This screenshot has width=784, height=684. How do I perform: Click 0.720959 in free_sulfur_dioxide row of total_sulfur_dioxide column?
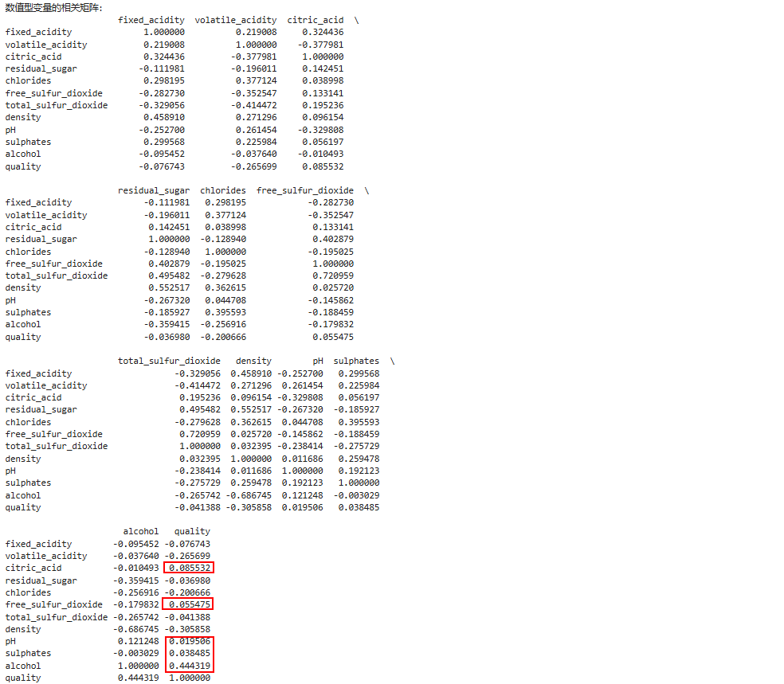tap(200, 434)
